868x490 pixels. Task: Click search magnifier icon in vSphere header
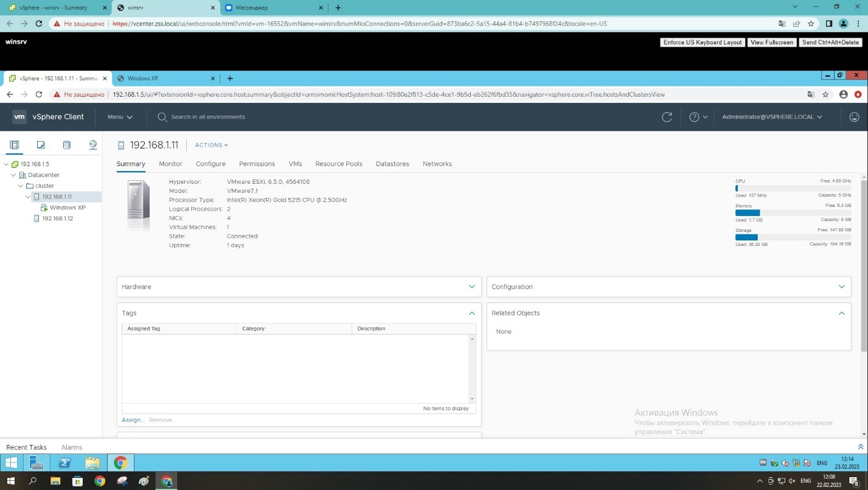coord(162,117)
